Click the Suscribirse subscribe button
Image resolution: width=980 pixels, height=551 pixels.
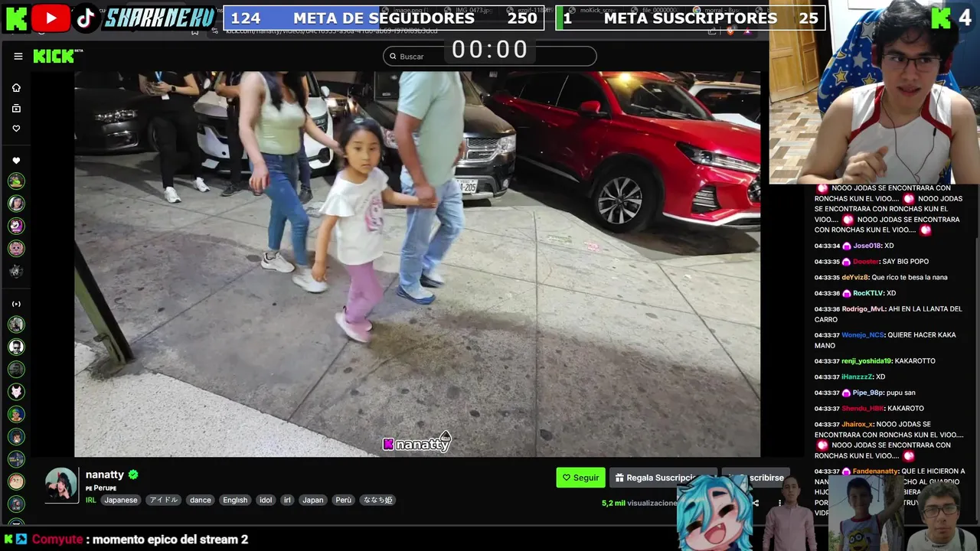tap(756, 478)
